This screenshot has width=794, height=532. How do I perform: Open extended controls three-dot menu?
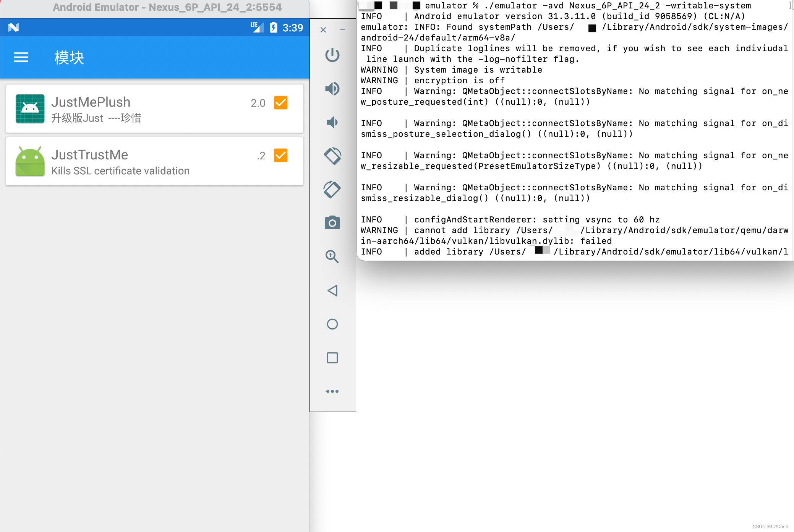click(x=332, y=391)
